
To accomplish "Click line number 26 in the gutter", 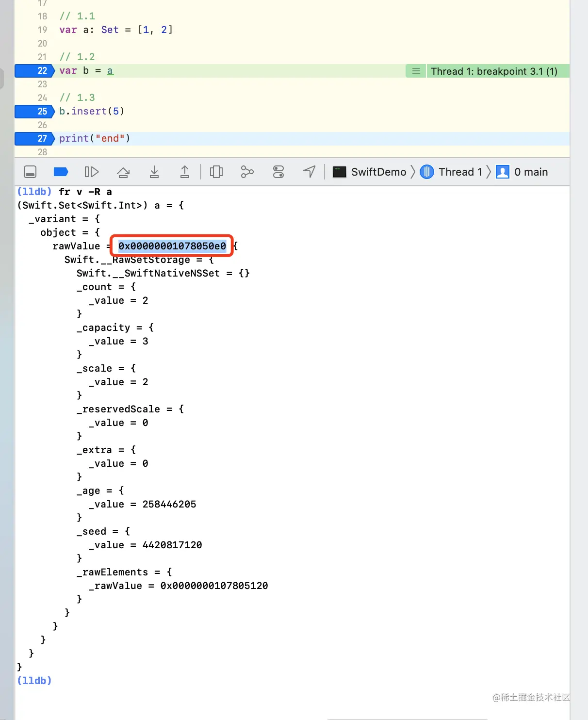I will coord(42,125).
